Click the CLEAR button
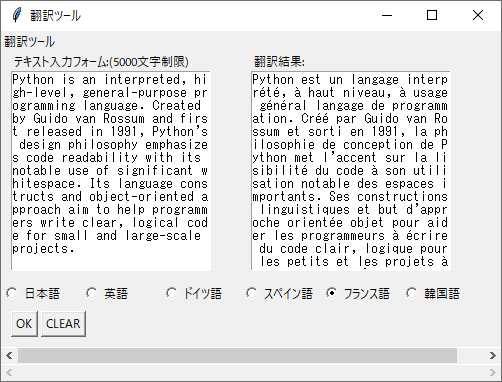Screen dimensions: 502x382 click(x=63, y=324)
